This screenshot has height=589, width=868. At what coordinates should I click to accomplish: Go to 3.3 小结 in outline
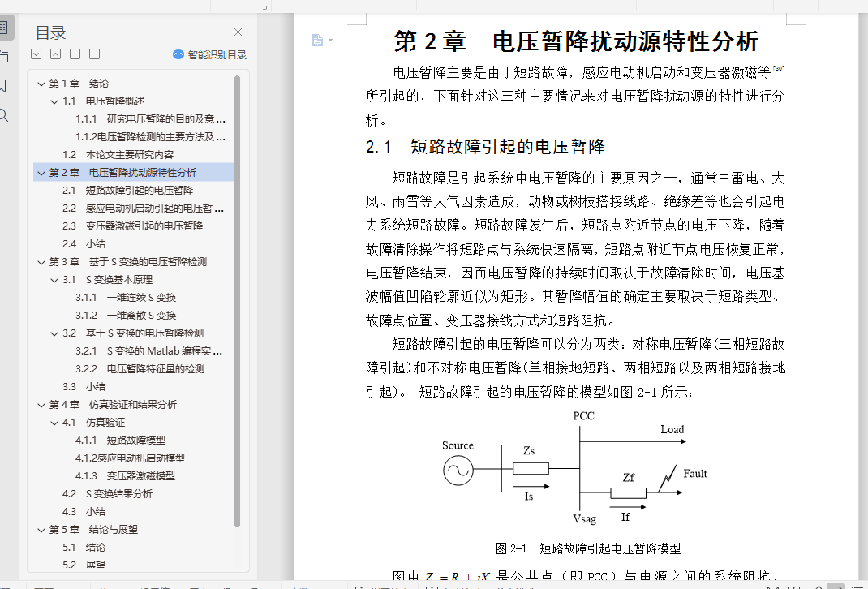pyautogui.click(x=84, y=386)
